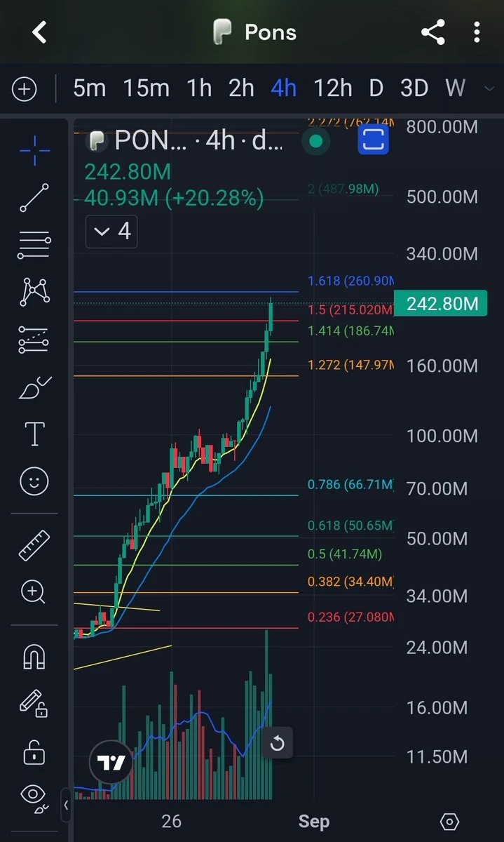Click the TradingView logo

111,763
